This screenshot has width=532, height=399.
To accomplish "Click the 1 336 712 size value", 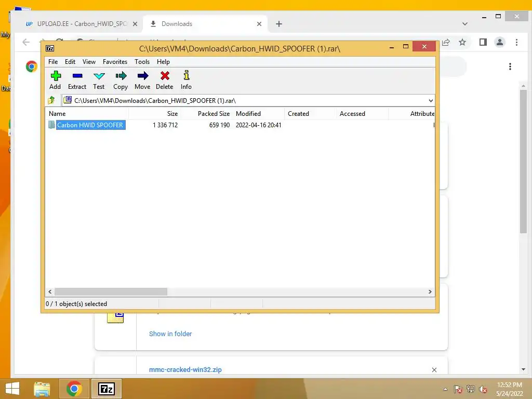I will pyautogui.click(x=165, y=125).
